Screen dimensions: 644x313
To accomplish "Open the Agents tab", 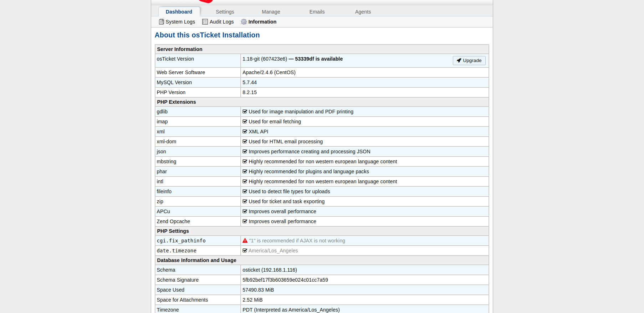I will point(363,12).
